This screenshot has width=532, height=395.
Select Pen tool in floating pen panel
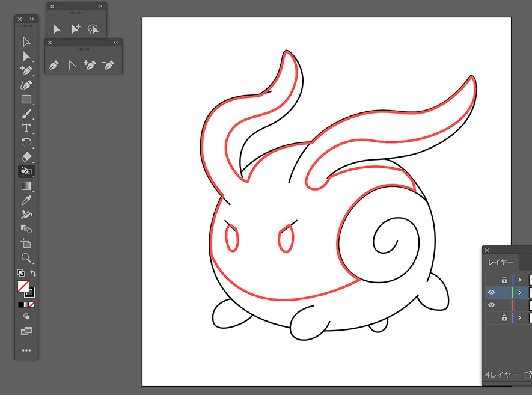point(54,64)
